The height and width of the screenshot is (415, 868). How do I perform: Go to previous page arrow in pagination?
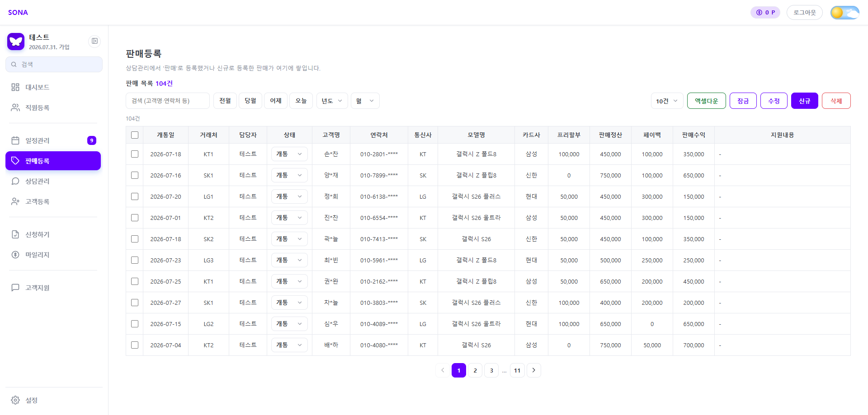coord(443,370)
